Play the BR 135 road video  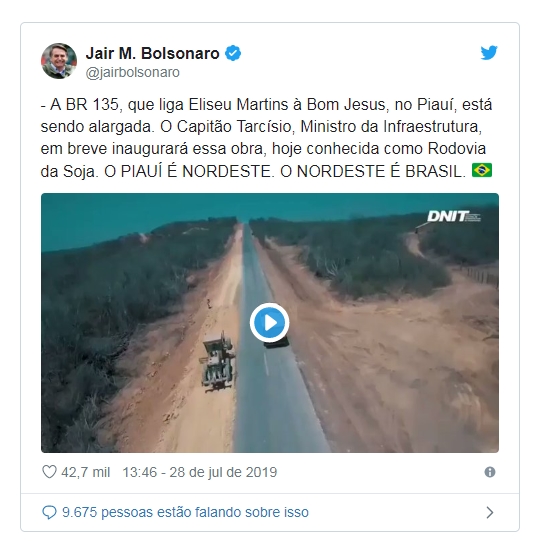pyautogui.click(x=269, y=323)
